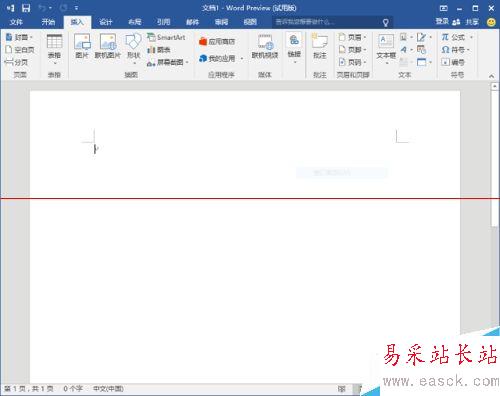The image size is (500, 396).
Task: Click the Quick Parts icon
Action: (x=404, y=37)
